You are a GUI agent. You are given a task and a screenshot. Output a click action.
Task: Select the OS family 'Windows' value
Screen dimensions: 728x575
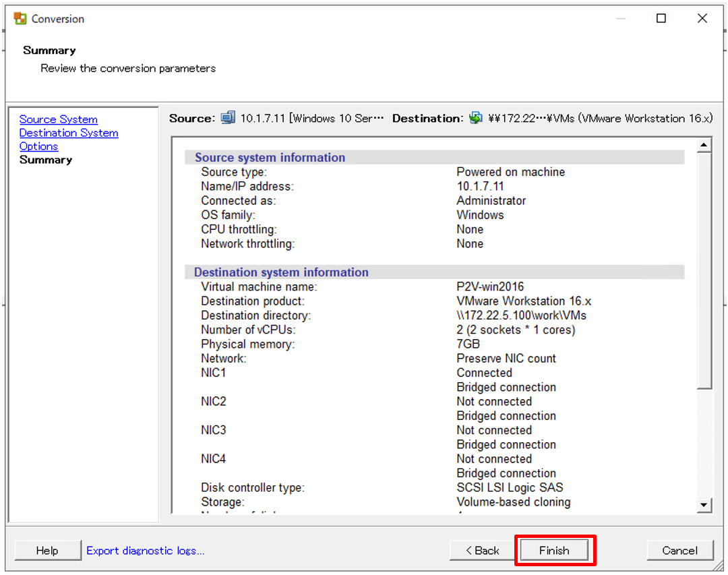point(480,215)
